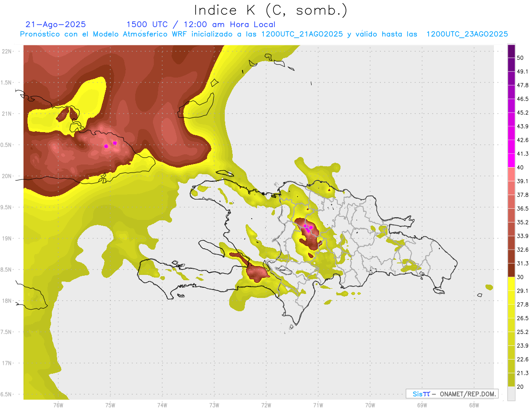Image resolution: width=532 pixels, height=411 pixels.
Task: Click the 76W longitude label
Action: coord(58,405)
